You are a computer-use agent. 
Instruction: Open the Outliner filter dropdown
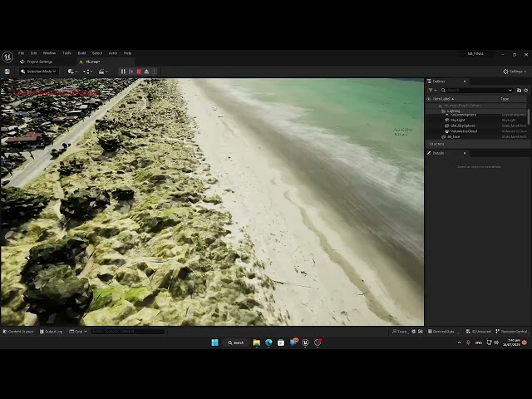(432, 91)
